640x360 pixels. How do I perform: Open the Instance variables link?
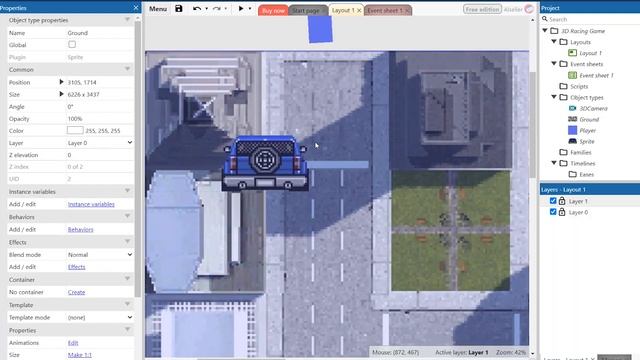click(91, 204)
